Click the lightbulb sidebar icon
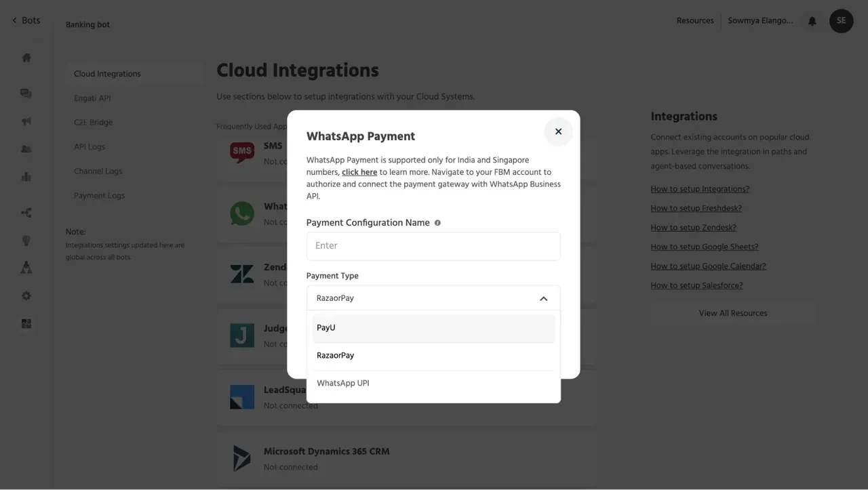 point(26,241)
